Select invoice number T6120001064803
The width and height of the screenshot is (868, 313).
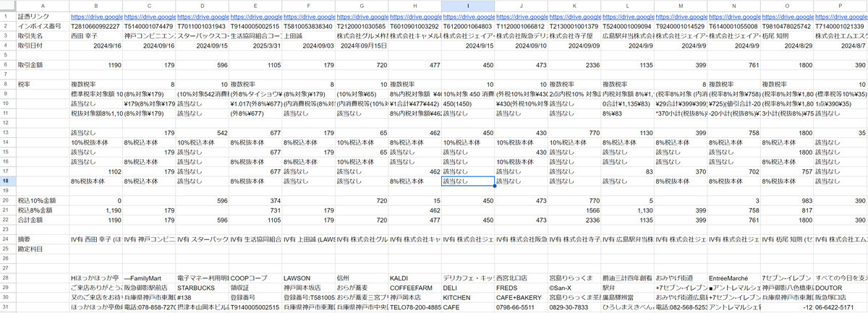(468, 25)
